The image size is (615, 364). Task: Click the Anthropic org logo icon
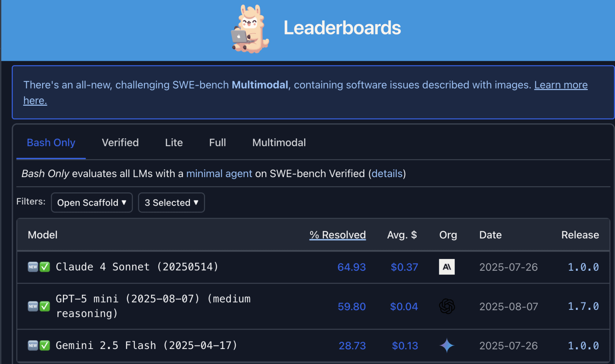[447, 267]
